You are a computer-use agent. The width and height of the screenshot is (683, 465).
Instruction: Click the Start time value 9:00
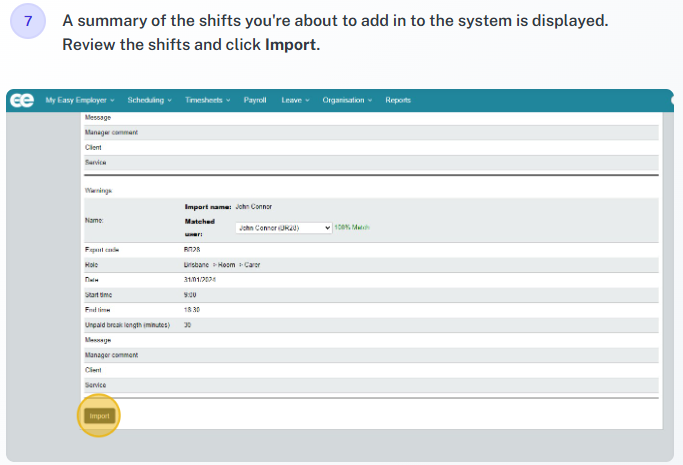click(190, 295)
